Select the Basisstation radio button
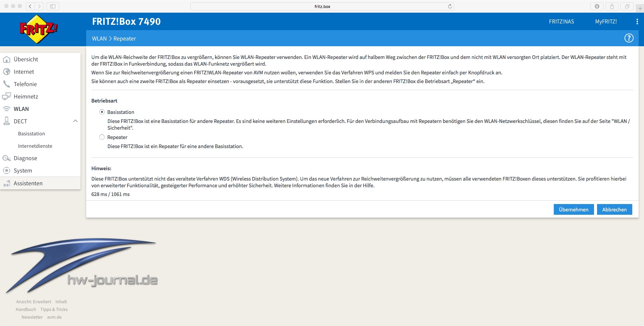Image resolution: width=644 pixels, height=326 pixels. click(x=102, y=112)
